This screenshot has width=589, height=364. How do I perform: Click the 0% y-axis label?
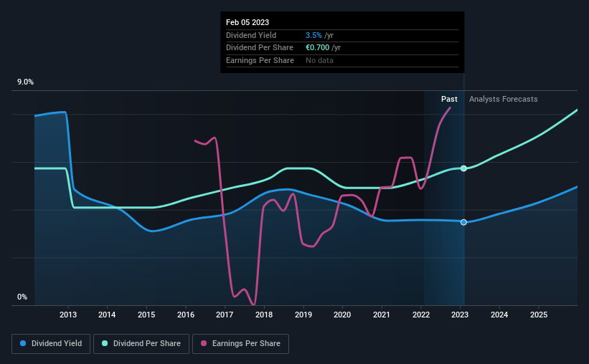pos(22,297)
